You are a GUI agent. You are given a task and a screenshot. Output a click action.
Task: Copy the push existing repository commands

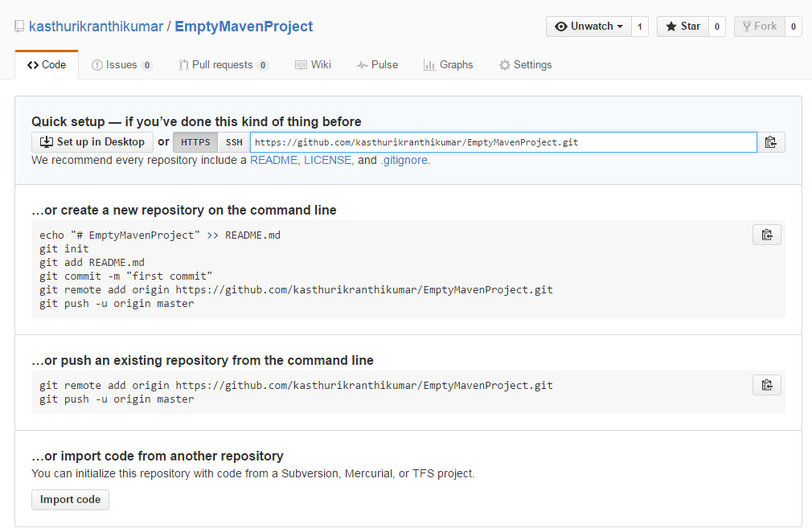pyautogui.click(x=766, y=385)
